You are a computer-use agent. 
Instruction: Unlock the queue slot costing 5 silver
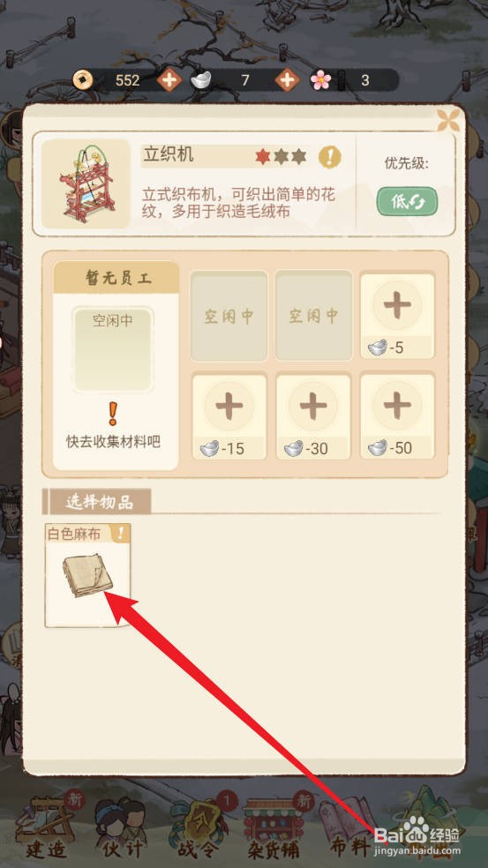point(397,316)
